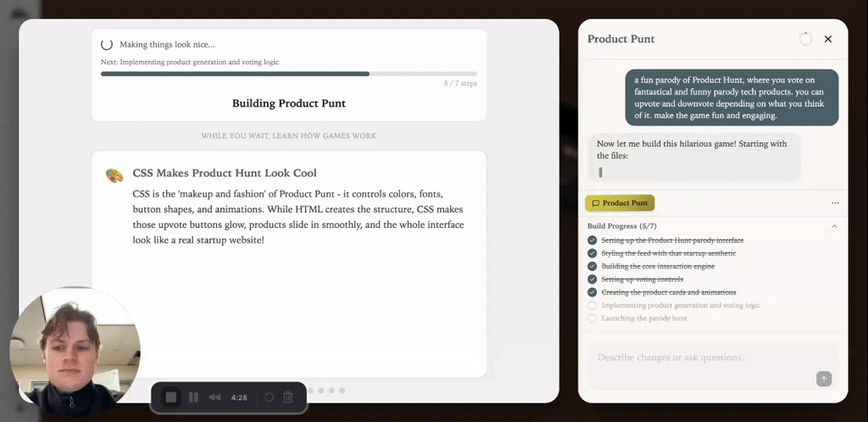Send the message with the arrow button
Viewport: 868px width, 422px height.
pos(823,379)
